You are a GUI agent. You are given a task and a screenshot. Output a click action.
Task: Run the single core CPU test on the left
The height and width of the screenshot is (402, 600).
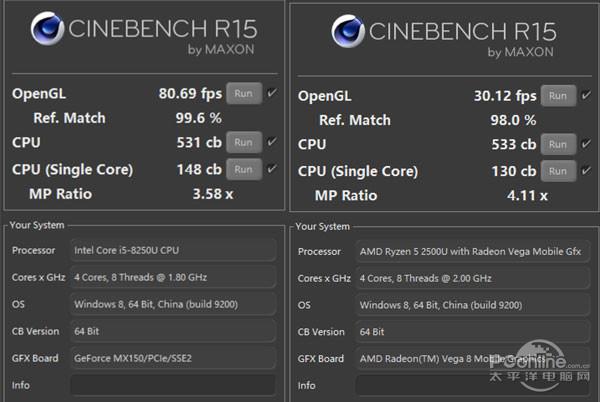pyautogui.click(x=242, y=169)
